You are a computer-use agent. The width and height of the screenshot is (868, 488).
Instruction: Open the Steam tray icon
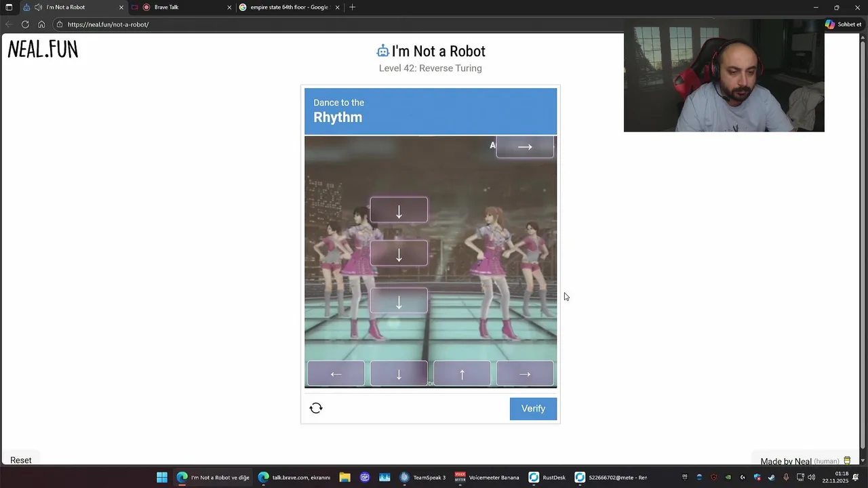771,477
